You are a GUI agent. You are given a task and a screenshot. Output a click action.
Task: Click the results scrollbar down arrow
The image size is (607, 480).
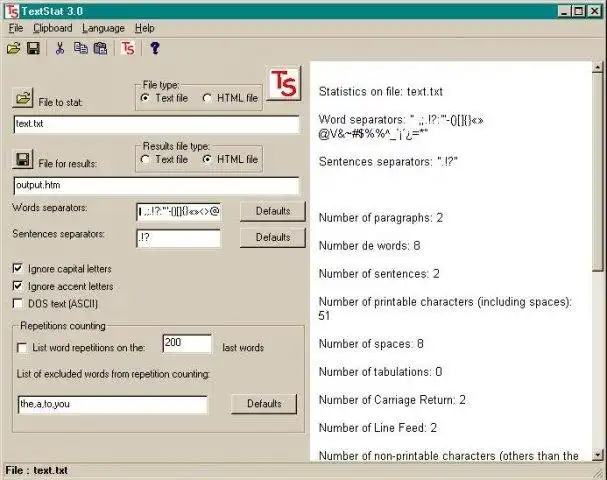[x=598, y=454]
